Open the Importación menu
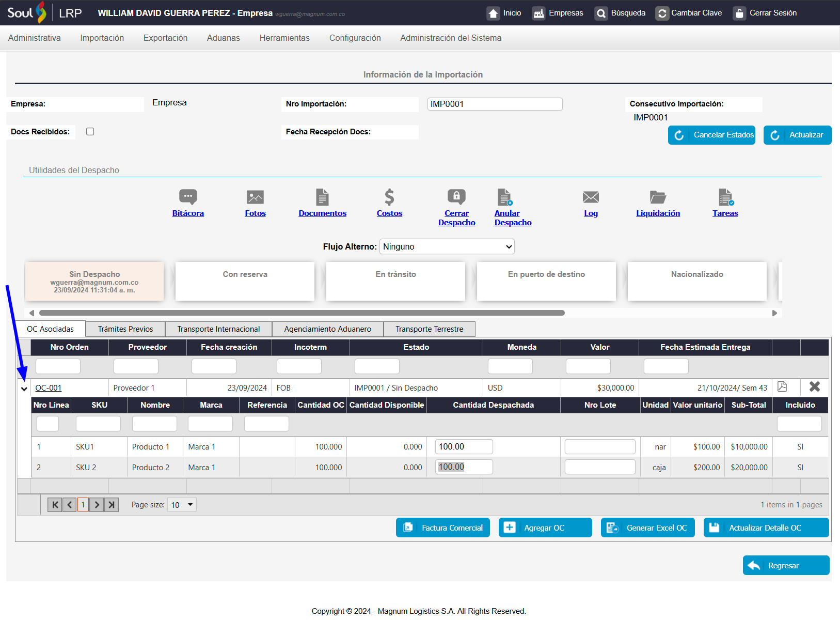This screenshot has width=840, height=620. pyautogui.click(x=102, y=38)
